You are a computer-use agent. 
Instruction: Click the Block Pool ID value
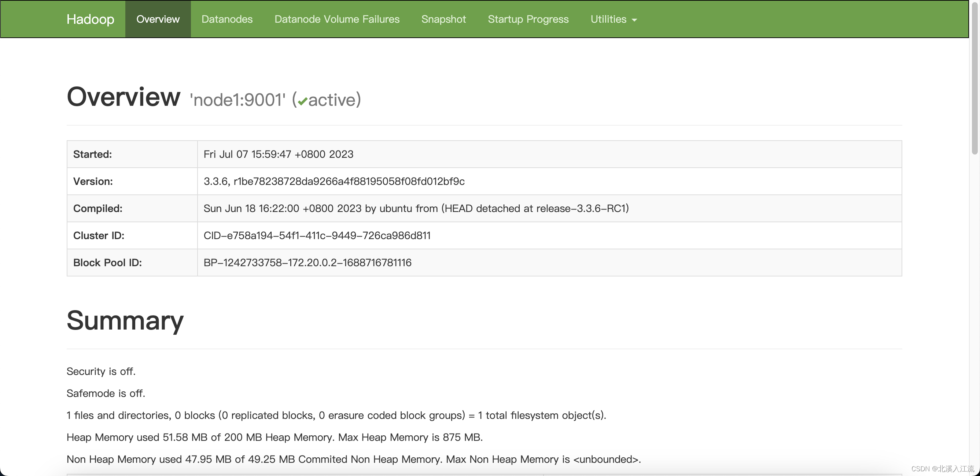(x=307, y=262)
